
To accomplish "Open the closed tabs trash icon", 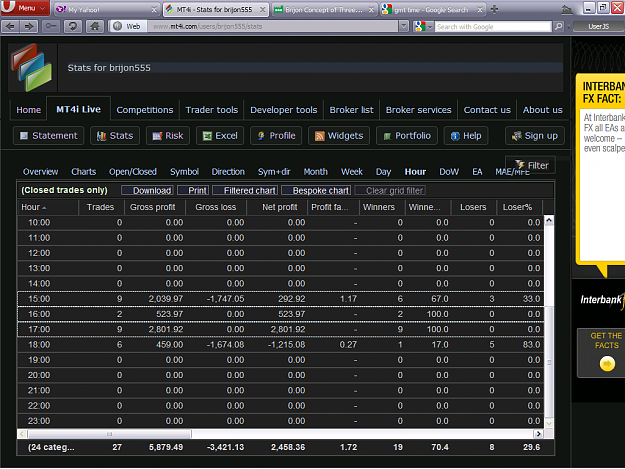I will click(x=566, y=9).
